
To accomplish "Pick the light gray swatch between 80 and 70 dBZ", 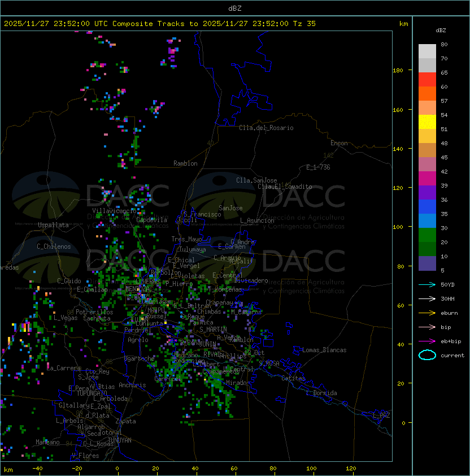I will point(427,51).
